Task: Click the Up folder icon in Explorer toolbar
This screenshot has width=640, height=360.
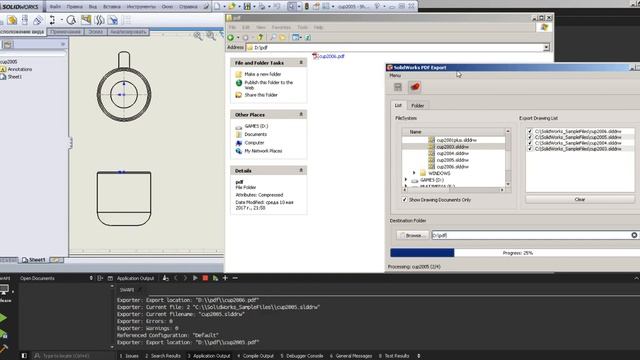Action: [260, 38]
